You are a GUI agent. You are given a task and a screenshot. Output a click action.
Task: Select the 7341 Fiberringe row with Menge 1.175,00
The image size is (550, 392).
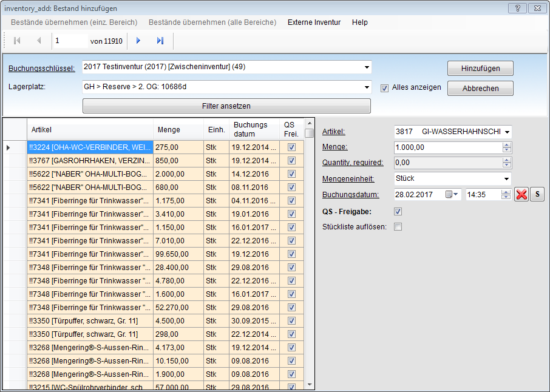154,201
